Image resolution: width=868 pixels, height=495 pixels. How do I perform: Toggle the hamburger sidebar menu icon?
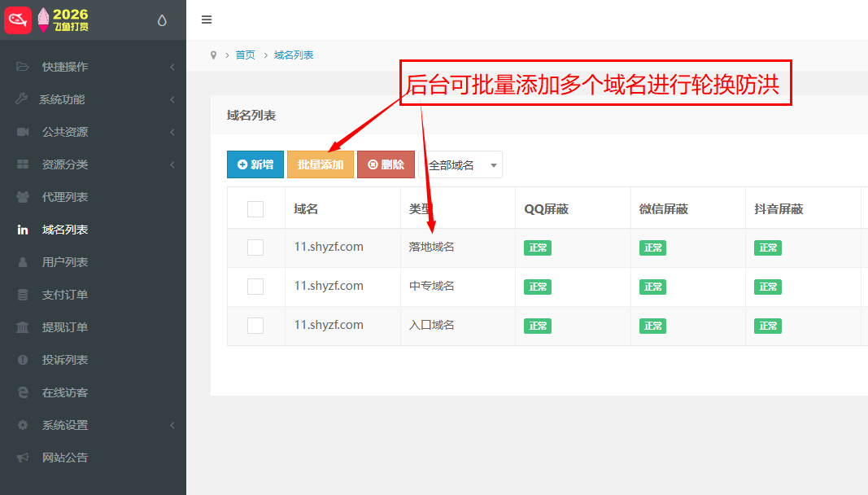[207, 20]
